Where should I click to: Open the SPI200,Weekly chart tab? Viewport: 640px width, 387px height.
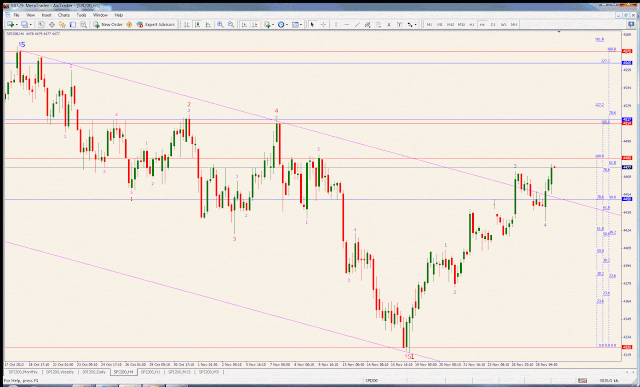click(x=60, y=372)
